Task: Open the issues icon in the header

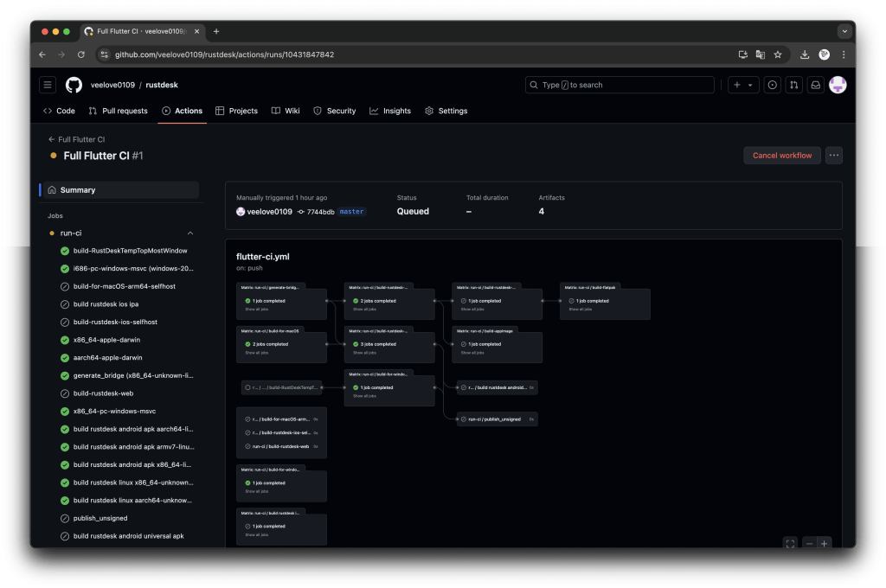Action: tap(772, 85)
